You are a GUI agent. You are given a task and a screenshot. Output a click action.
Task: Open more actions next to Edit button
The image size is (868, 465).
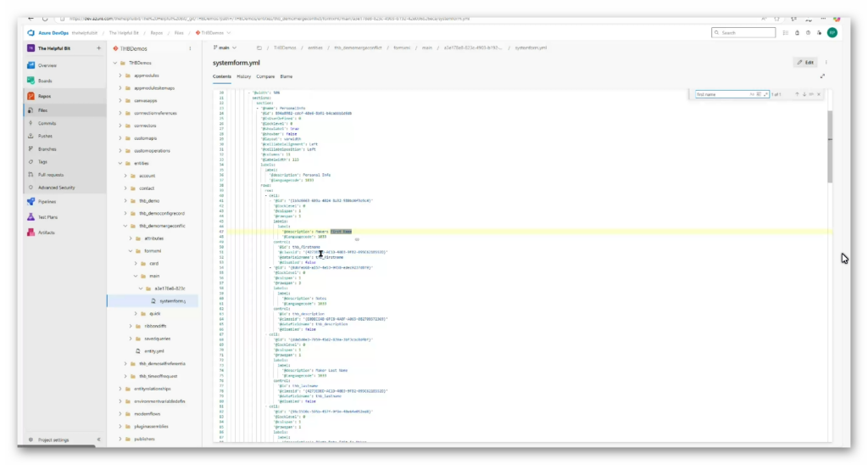pos(826,63)
